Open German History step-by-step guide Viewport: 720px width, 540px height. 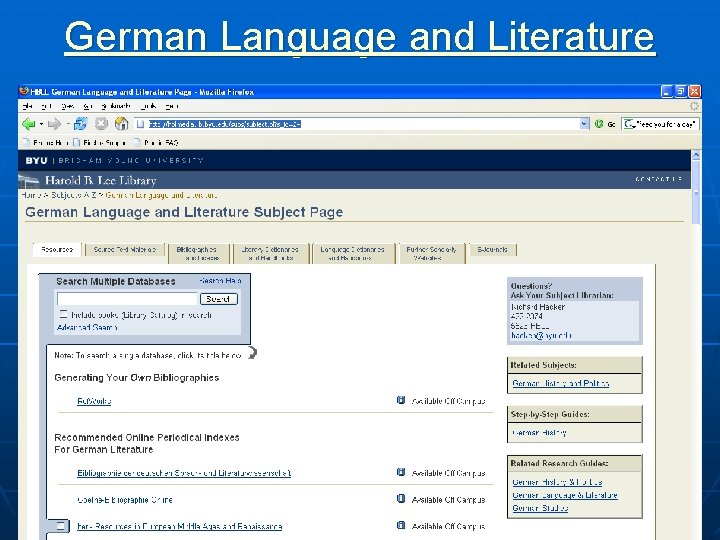(539, 433)
